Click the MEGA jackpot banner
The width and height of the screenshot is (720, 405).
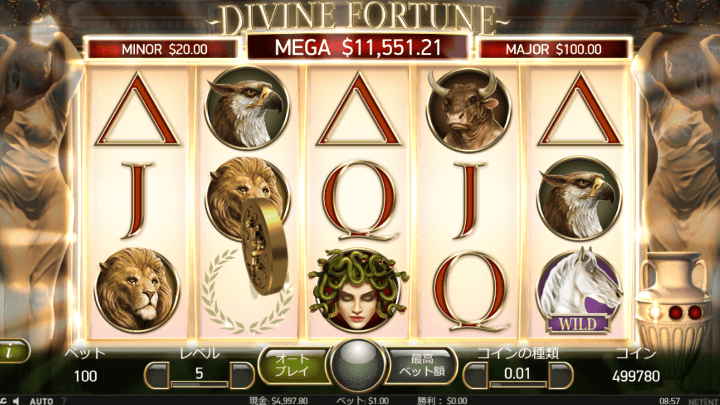[358, 47]
